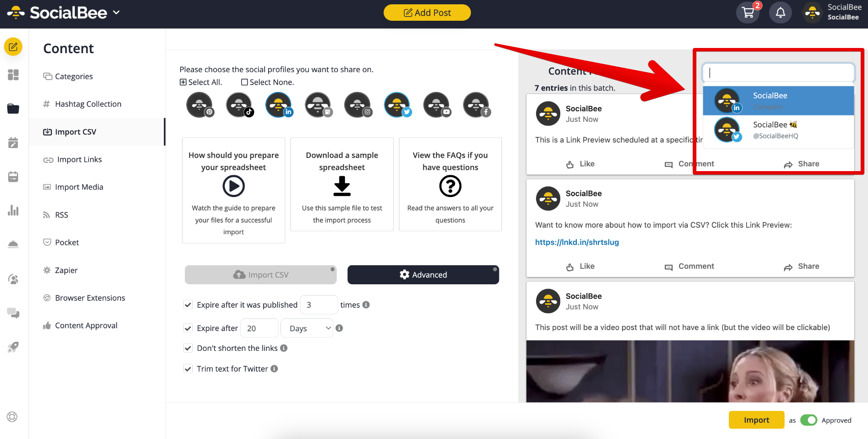868x439 pixels.
Task: Click info icon next to times
Action: click(366, 305)
